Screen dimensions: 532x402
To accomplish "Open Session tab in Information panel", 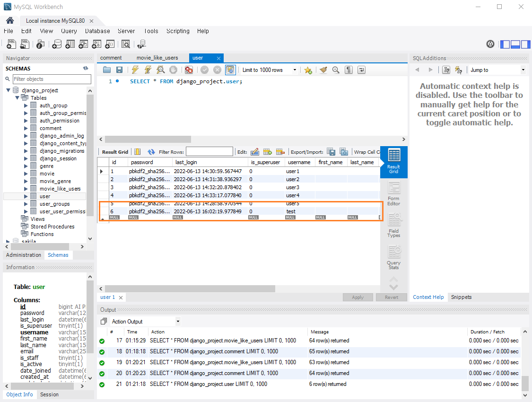I will pos(49,394).
